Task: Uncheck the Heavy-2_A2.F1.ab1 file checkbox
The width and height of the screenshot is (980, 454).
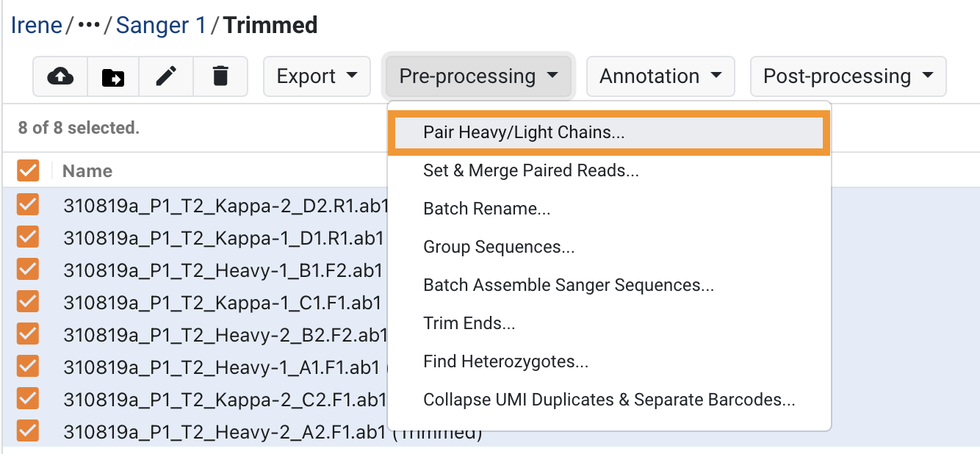Action: click(x=28, y=431)
